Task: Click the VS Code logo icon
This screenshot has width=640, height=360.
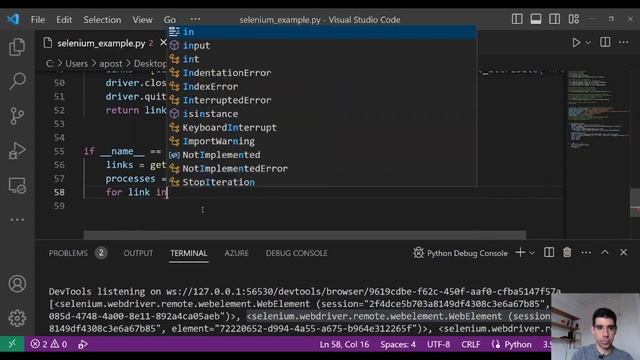Action: pyautogui.click(x=13, y=19)
